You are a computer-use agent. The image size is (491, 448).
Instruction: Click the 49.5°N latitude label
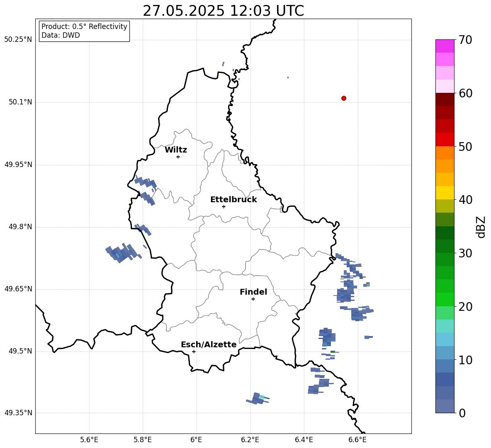coord(20,351)
